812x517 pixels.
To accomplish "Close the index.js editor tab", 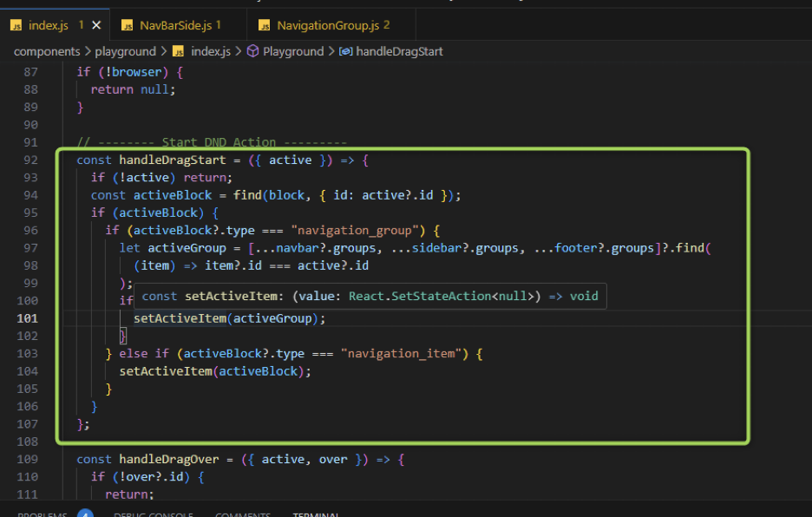I will pyautogui.click(x=96, y=26).
